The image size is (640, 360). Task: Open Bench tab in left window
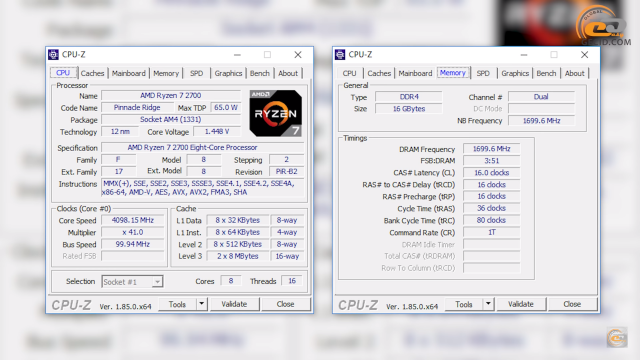260,73
